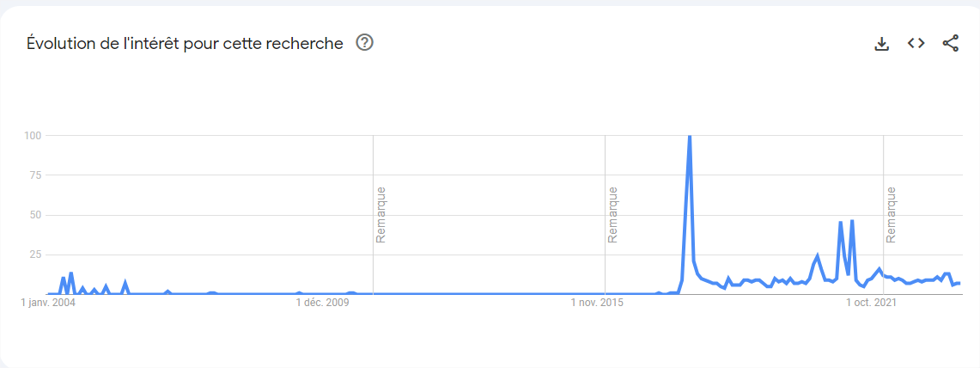Screen dimensions: 980x368
Task: Click the tallest spike in early 2004
Action: point(71,273)
